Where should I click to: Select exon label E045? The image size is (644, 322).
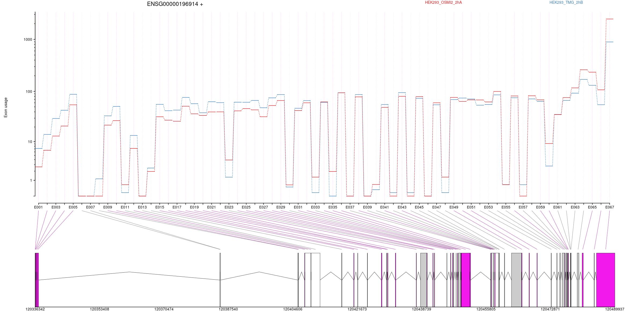pos(419,207)
